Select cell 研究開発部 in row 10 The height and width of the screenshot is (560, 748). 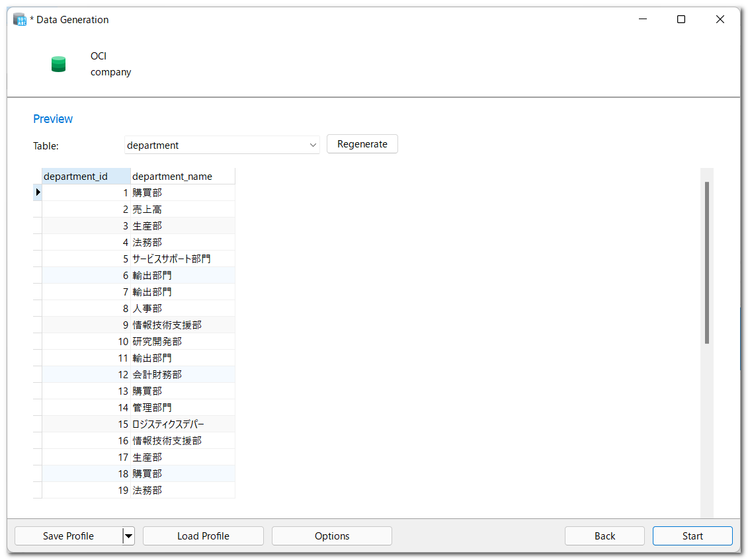tap(183, 342)
